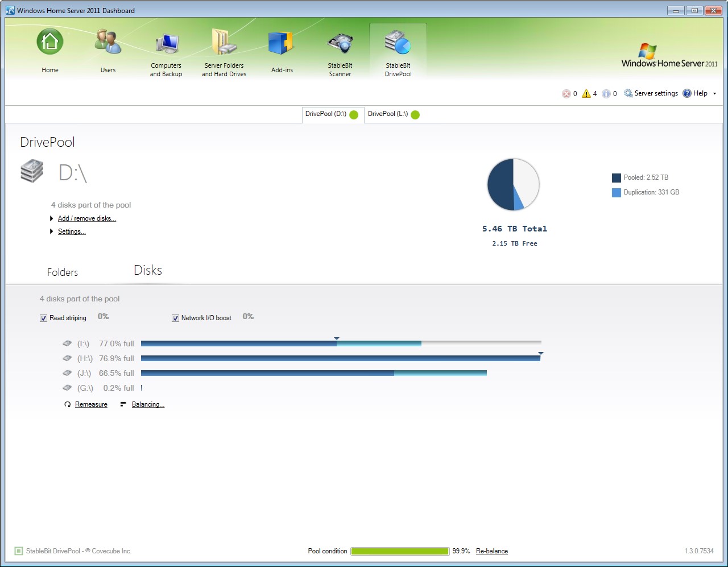Open the Home section icon
The image size is (728, 567).
point(50,43)
